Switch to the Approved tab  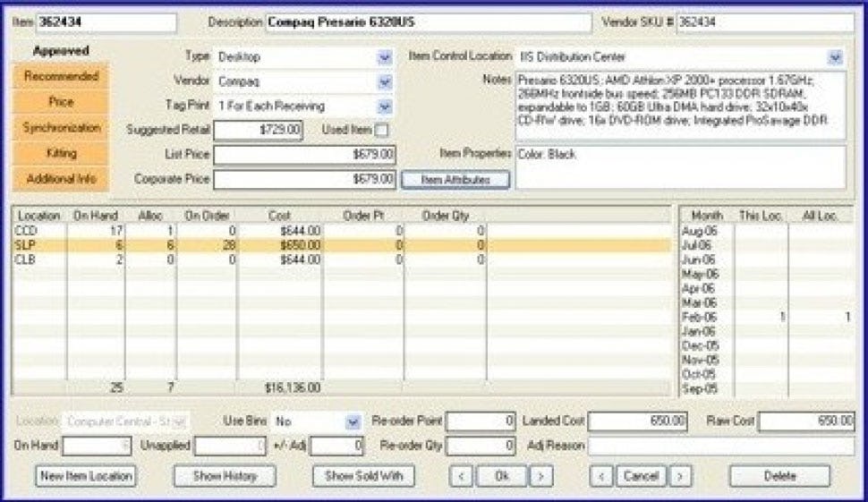pos(61,51)
